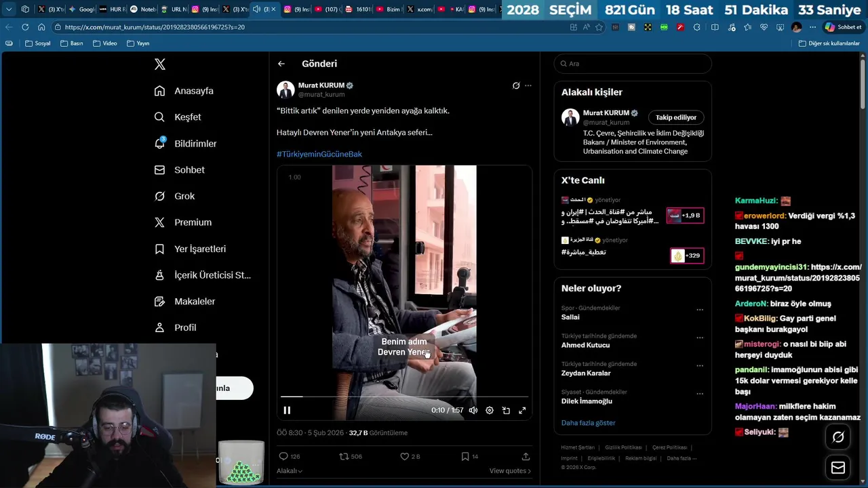
Task: Open options for Dilek İmamoğlu trend
Action: pyautogui.click(x=700, y=394)
